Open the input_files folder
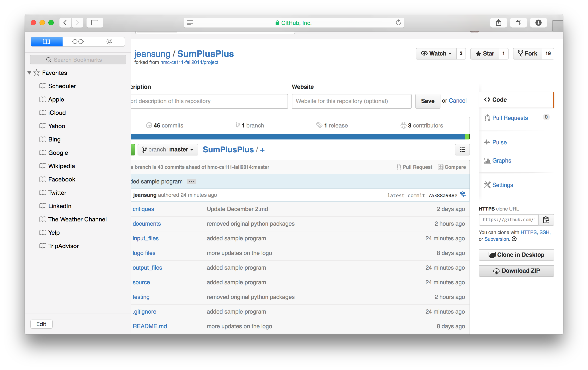588x370 pixels. (x=145, y=238)
